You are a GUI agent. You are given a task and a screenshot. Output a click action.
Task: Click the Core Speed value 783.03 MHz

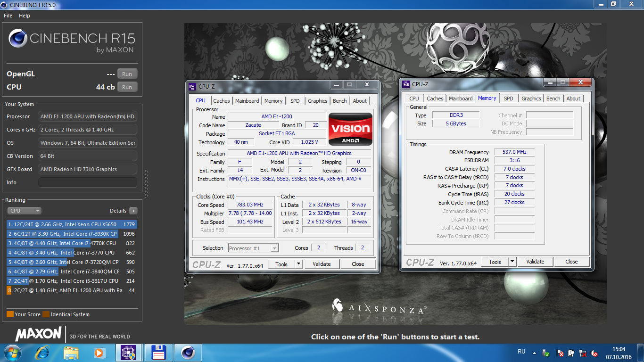(250, 205)
